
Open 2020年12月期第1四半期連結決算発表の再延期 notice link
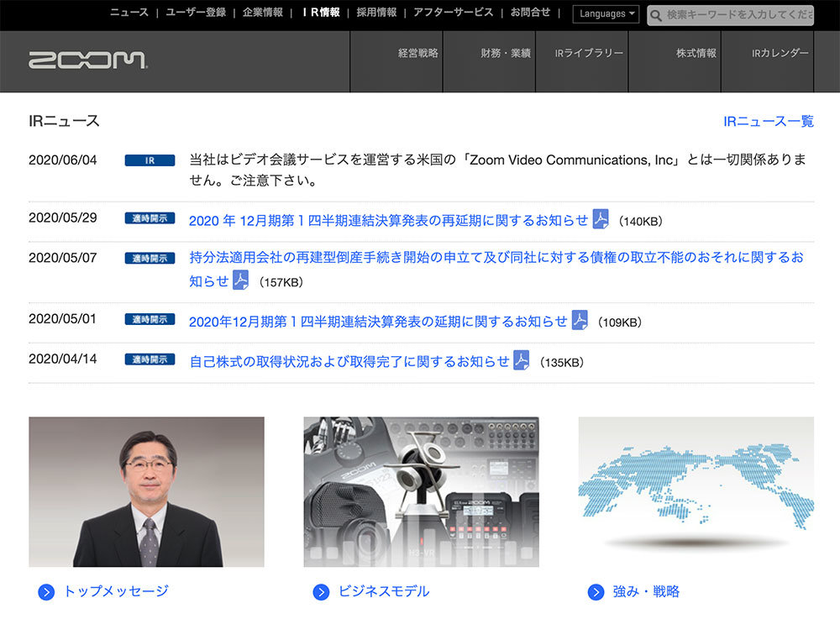point(388,221)
